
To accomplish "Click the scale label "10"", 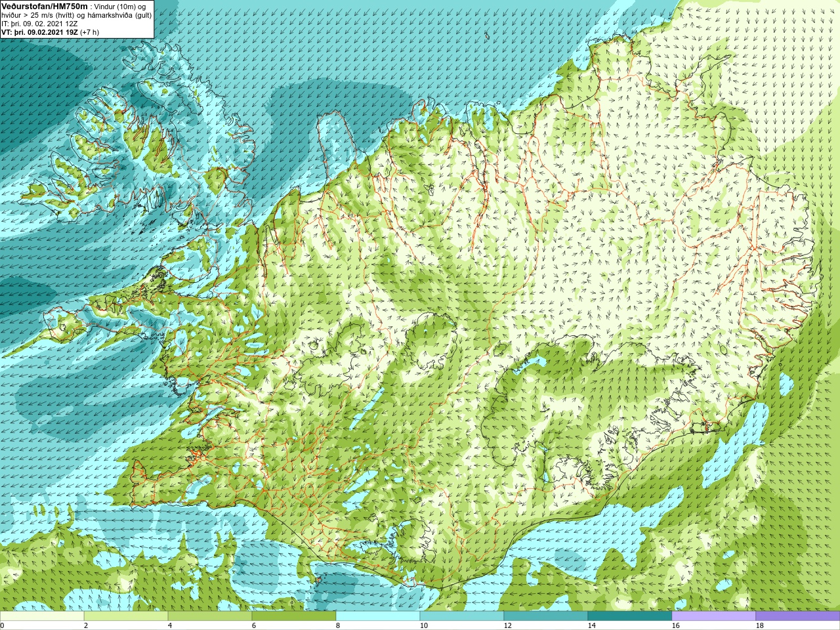I will coord(424,625).
